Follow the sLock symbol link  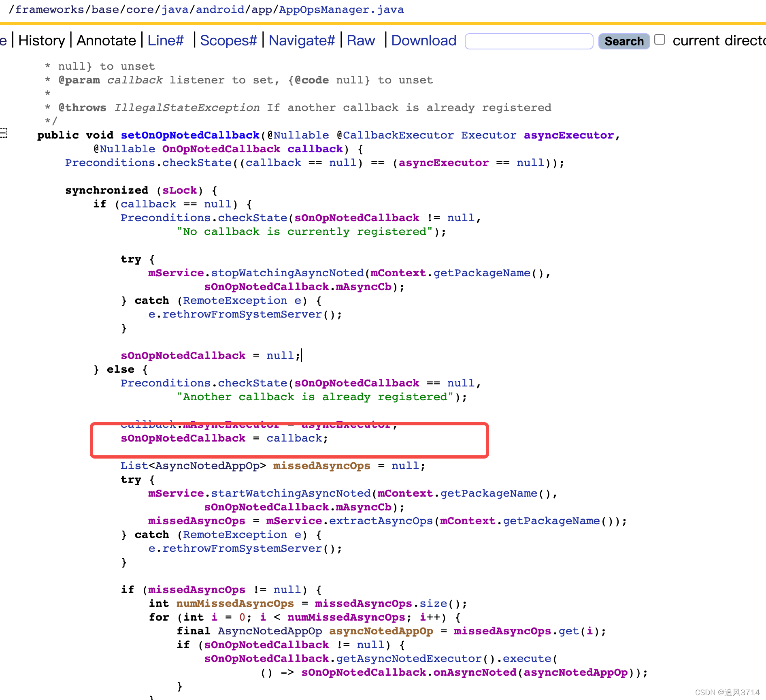click(x=179, y=190)
